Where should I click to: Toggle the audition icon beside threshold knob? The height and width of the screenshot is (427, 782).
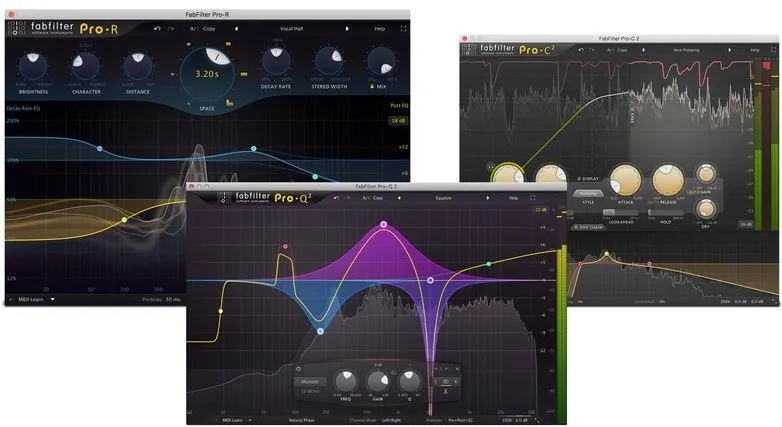(x=491, y=166)
